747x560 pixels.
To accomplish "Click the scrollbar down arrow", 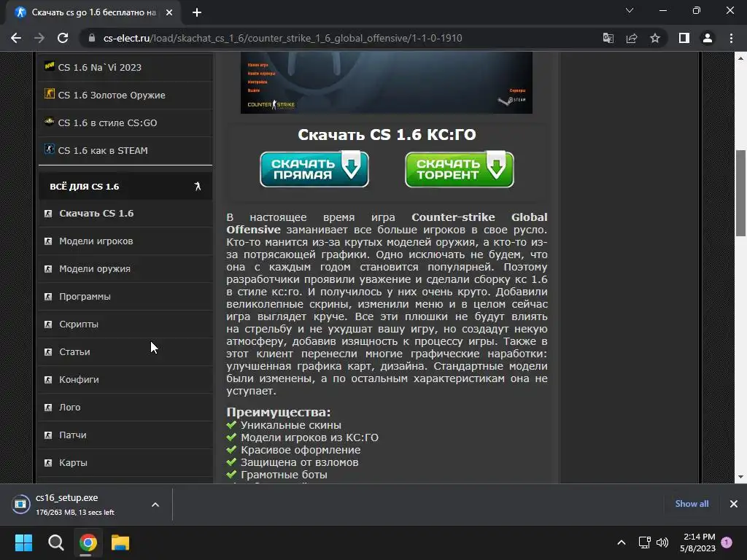I will point(740,477).
